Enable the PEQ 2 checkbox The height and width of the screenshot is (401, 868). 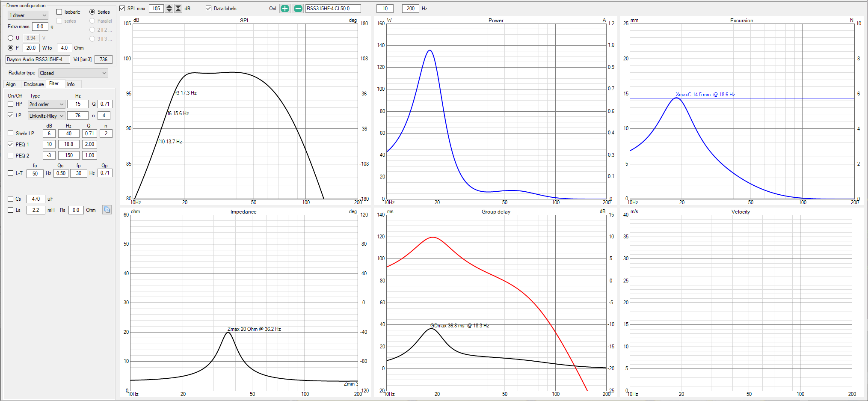pos(11,156)
